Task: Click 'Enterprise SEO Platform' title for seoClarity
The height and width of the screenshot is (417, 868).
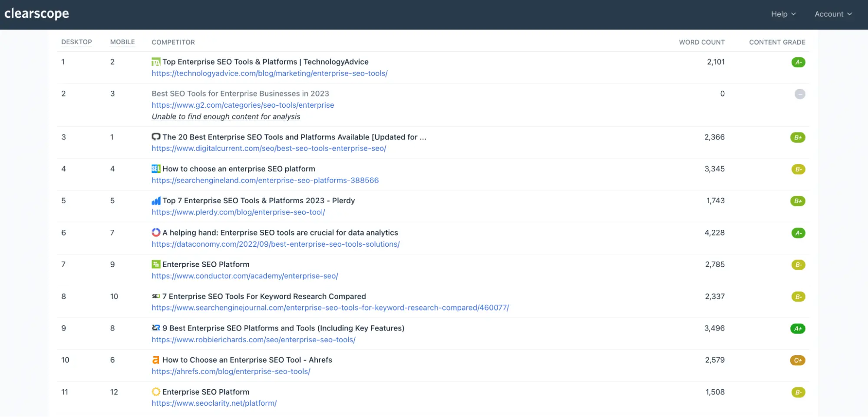Action: coord(206,392)
